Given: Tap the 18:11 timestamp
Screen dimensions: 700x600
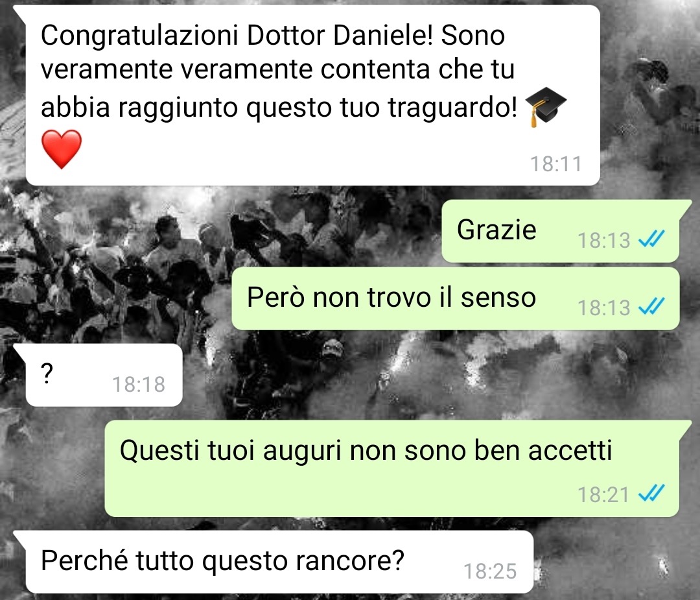Looking at the screenshot, I should [556, 164].
